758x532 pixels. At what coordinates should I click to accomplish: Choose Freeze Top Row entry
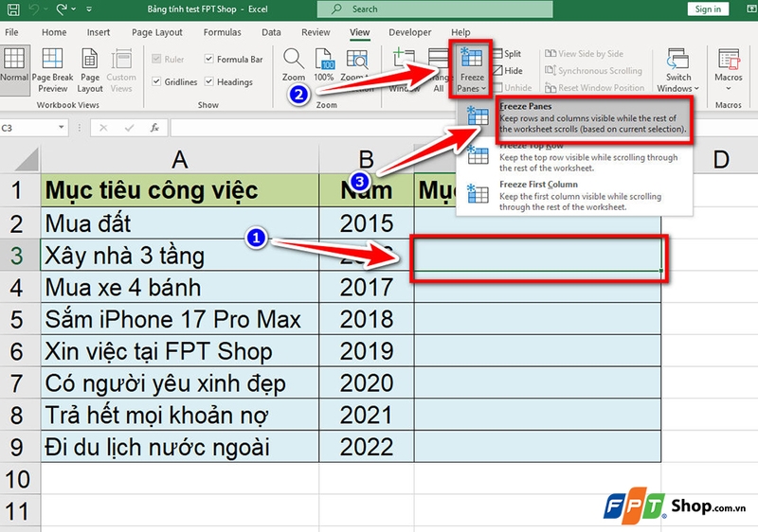click(575, 157)
